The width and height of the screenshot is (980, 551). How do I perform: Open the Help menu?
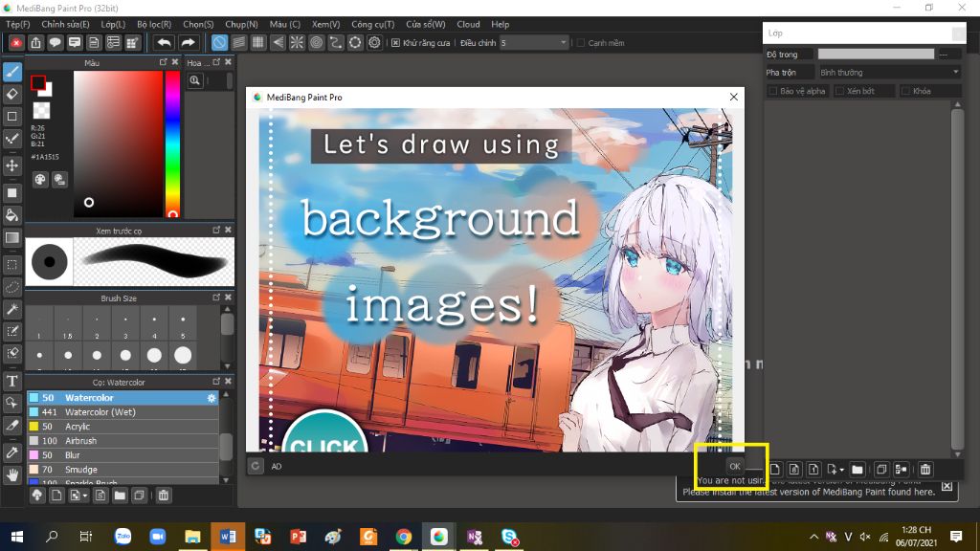(x=500, y=24)
